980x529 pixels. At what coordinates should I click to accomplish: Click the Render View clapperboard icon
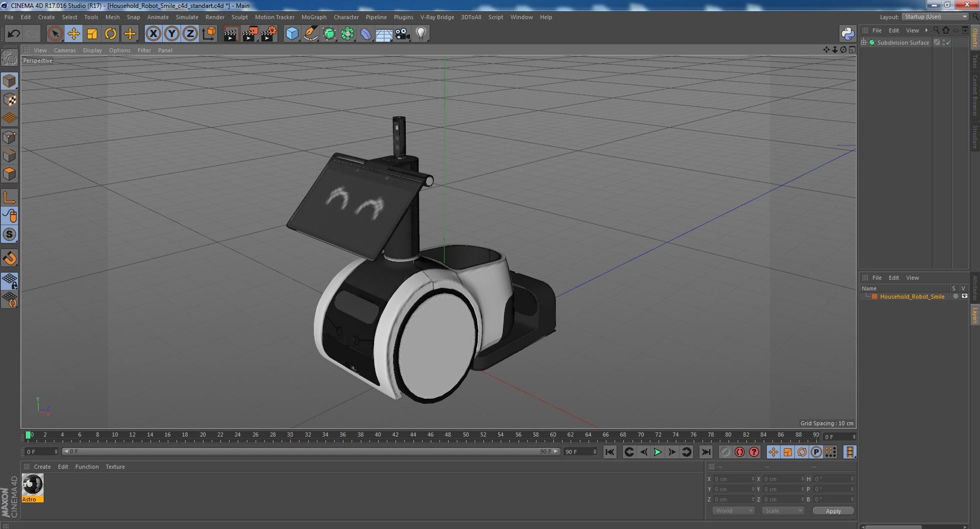pyautogui.click(x=231, y=34)
